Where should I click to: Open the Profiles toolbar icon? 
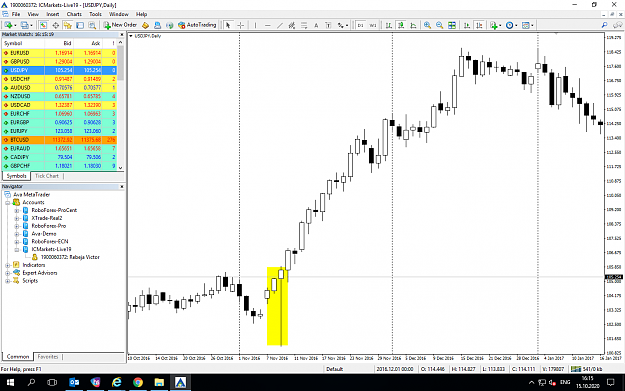tap(25, 25)
